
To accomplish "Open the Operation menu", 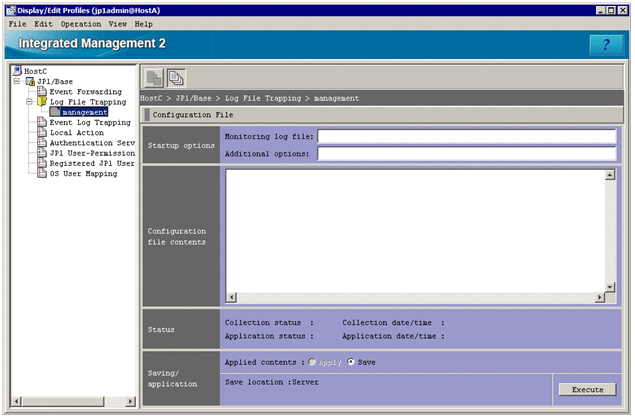I will point(80,23).
